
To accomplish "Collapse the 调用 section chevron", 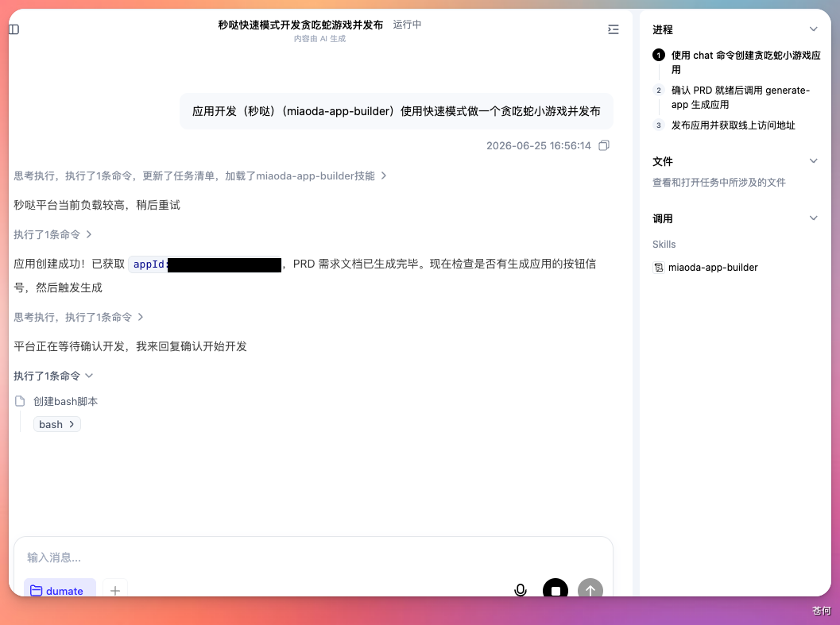I will click(x=813, y=218).
